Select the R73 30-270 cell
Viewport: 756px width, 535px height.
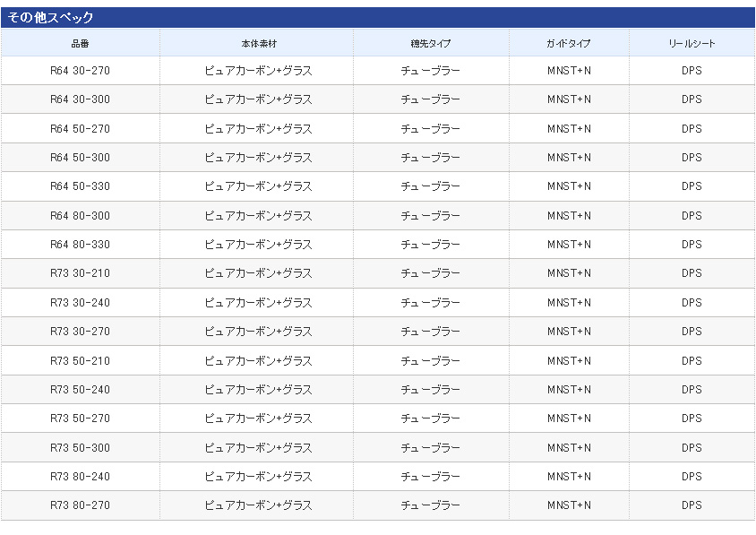(x=81, y=332)
